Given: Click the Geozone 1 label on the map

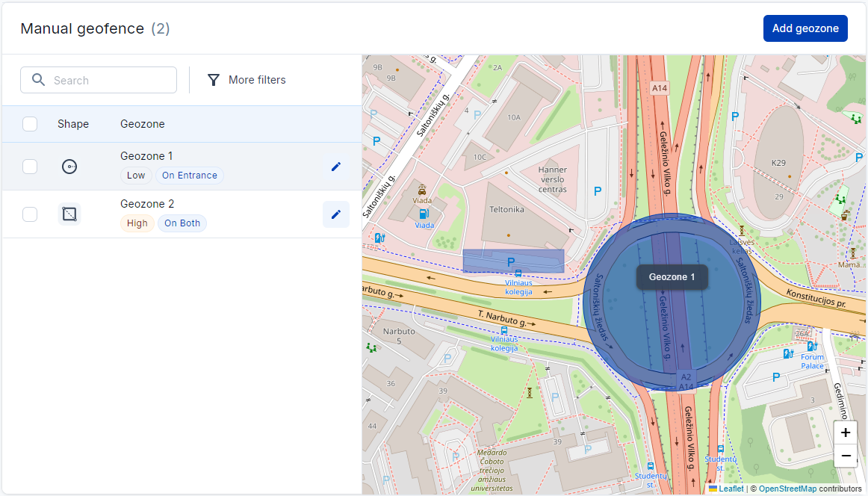Looking at the screenshot, I should 672,277.
